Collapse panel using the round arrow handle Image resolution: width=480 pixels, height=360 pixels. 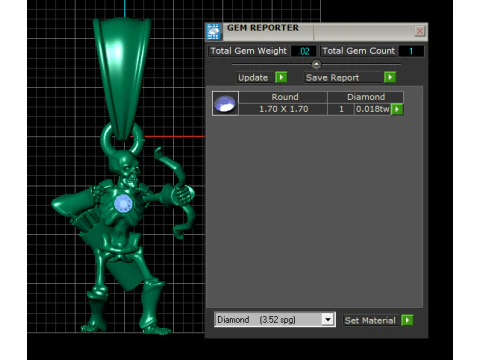316,64
